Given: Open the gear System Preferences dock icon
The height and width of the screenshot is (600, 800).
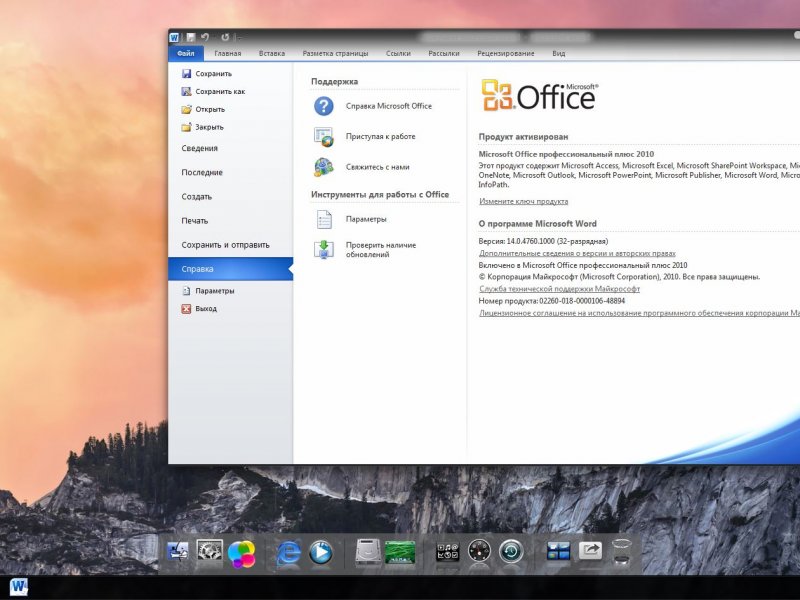Looking at the screenshot, I should [x=210, y=551].
